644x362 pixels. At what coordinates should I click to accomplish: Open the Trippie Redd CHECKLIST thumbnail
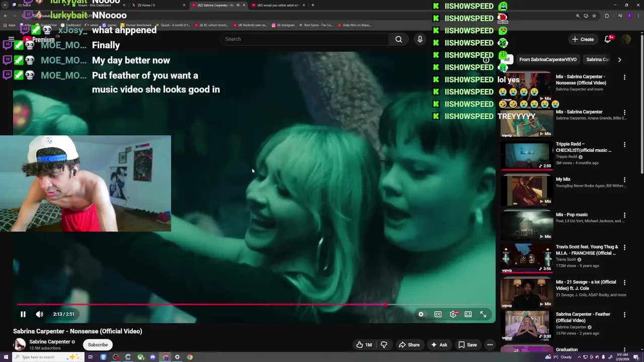pos(527,155)
